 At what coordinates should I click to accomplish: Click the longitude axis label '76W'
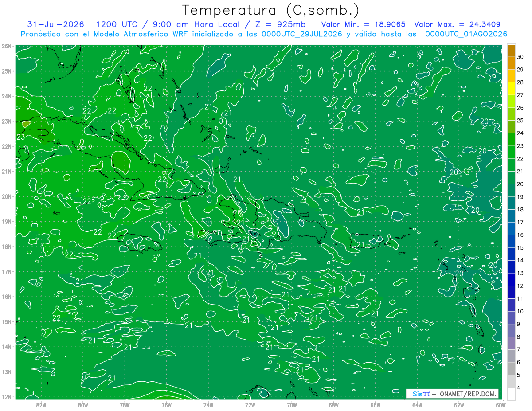tap(166, 405)
